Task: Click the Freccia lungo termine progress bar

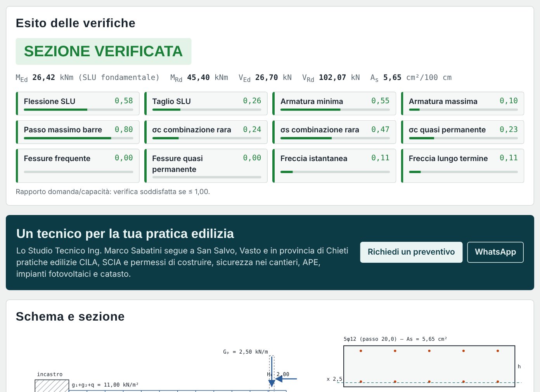Action: click(463, 172)
